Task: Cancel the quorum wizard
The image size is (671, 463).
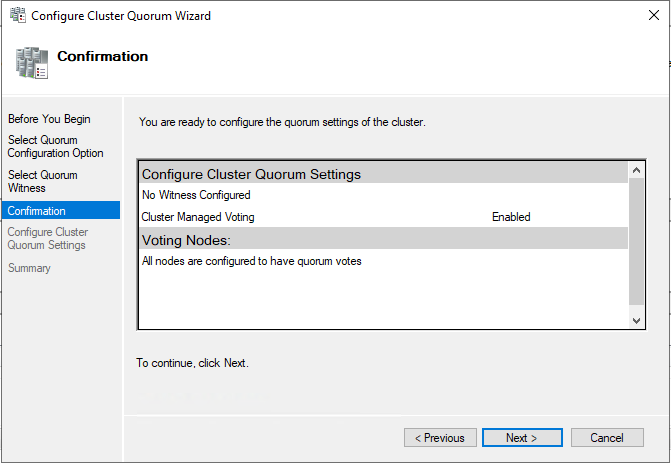Action: [x=607, y=438]
